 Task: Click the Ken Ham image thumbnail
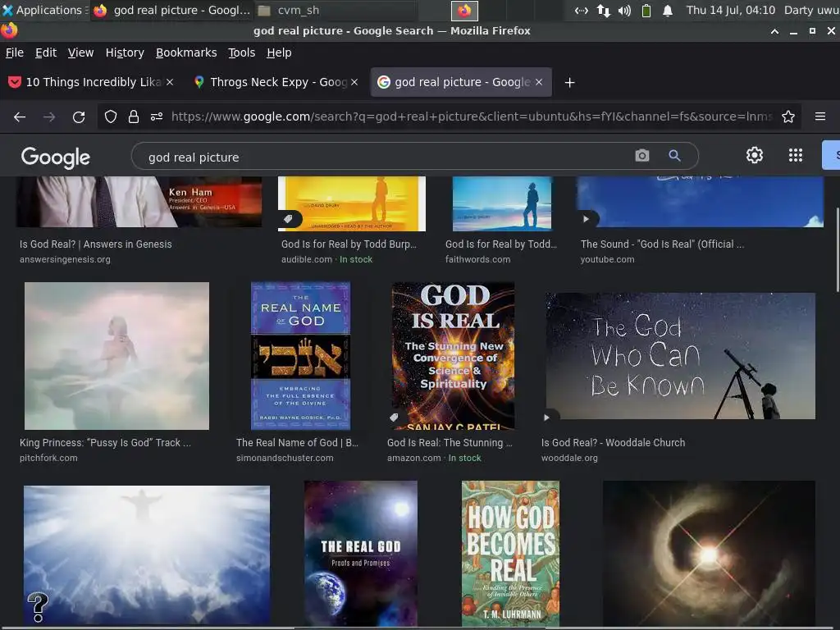click(139, 202)
